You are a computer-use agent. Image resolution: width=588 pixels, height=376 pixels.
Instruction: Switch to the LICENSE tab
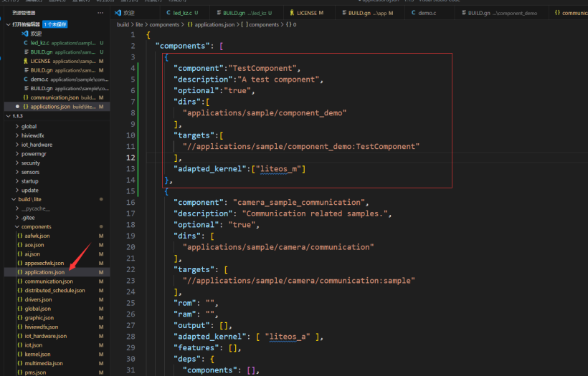(x=310, y=13)
